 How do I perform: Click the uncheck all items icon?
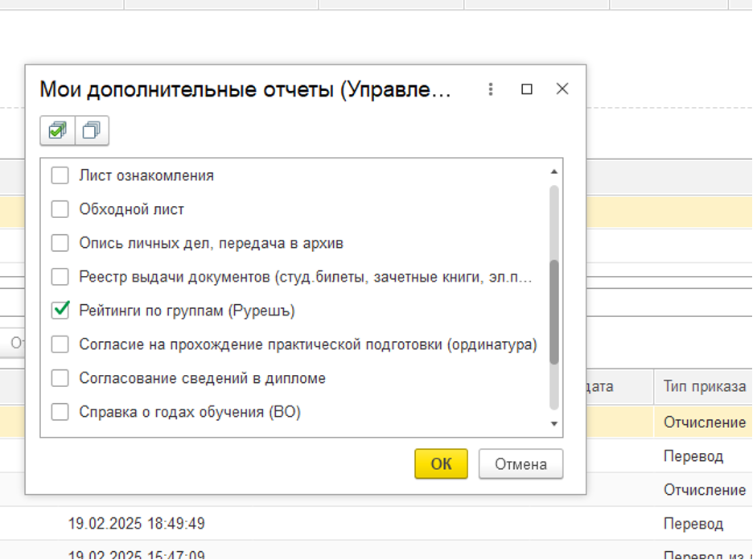(92, 130)
